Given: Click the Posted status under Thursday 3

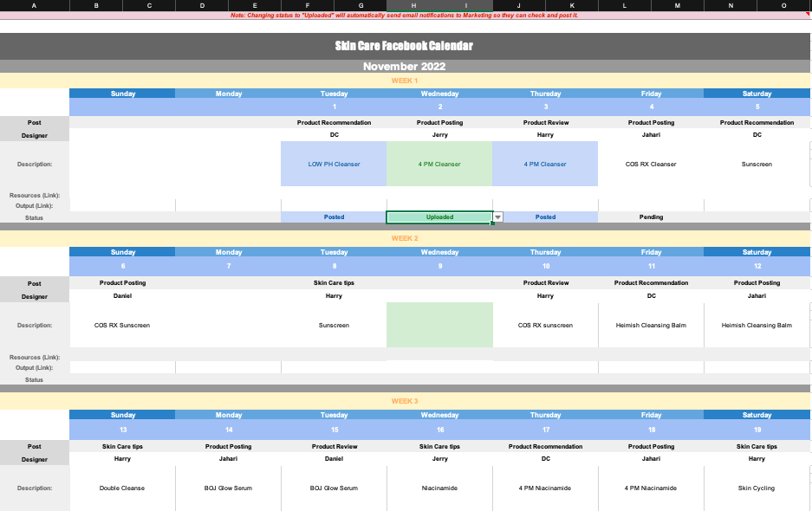Looking at the screenshot, I should point(545,217).
